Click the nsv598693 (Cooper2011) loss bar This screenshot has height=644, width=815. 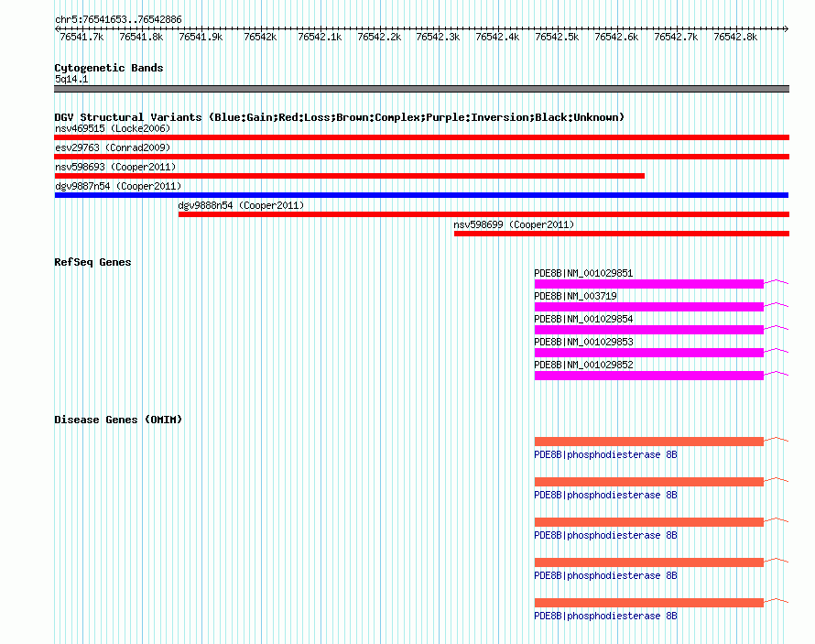coord(349,176)
